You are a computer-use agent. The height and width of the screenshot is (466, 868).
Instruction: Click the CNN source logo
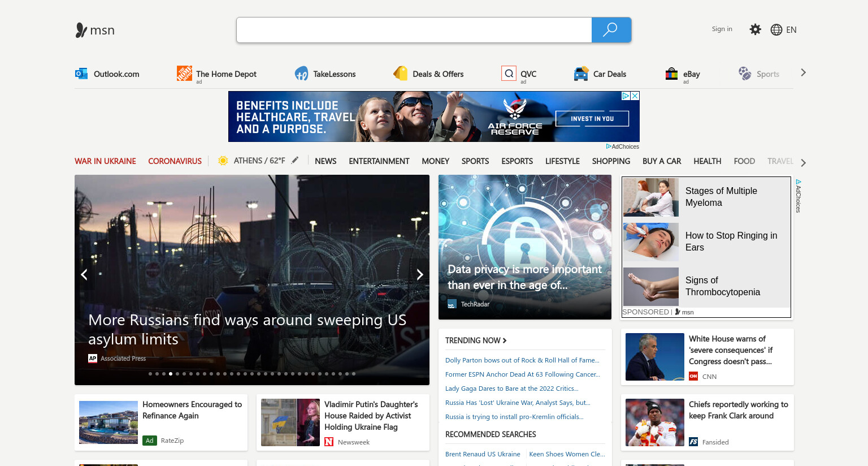pos(693,376)
